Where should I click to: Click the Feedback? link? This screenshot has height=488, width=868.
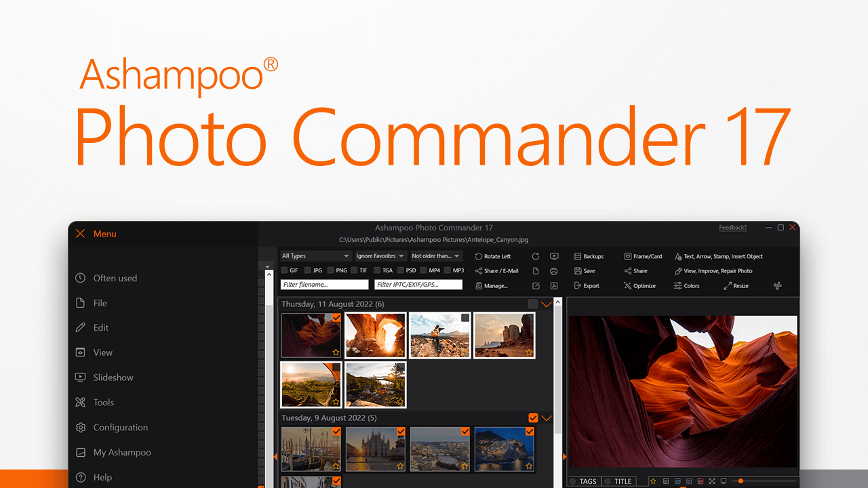pyautogui.click(x=732, y=228)
